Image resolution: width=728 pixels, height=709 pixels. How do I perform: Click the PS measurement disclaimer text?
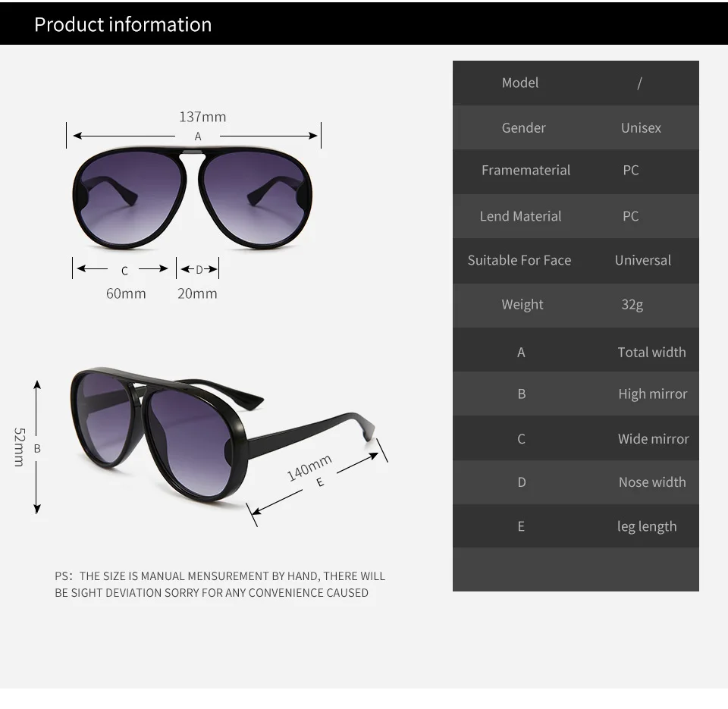[220, 584]
